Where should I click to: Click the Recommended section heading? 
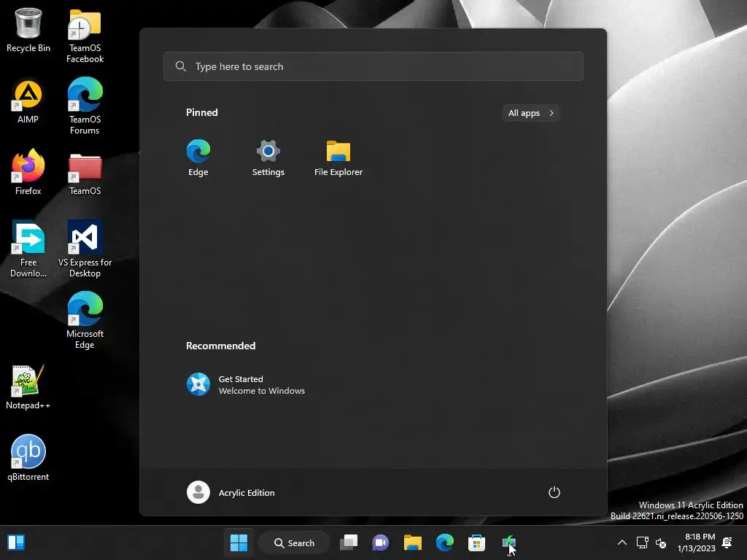tap(220, 346)
